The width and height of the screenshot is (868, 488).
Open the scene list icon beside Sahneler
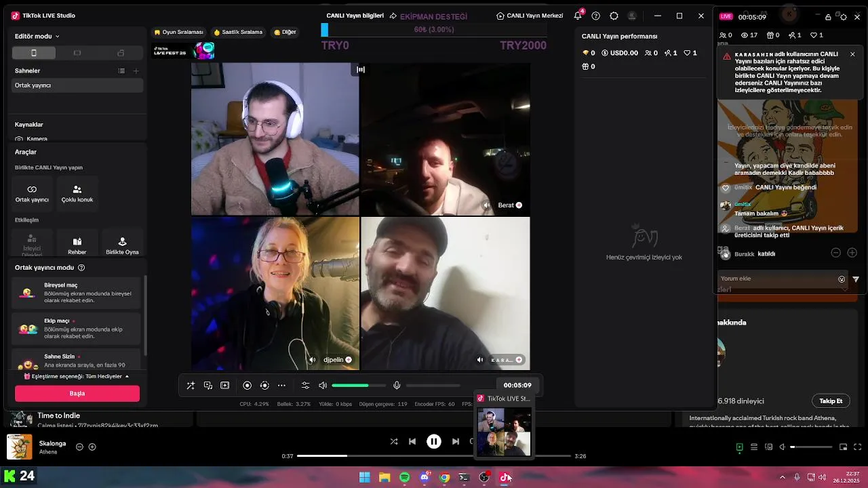121,70
